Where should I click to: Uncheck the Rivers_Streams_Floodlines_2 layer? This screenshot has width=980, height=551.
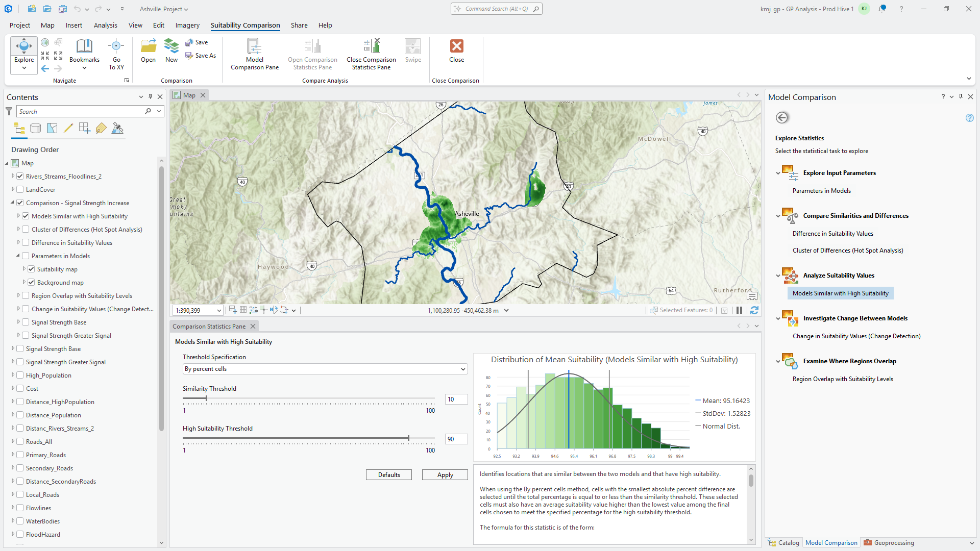coord(20,177)
